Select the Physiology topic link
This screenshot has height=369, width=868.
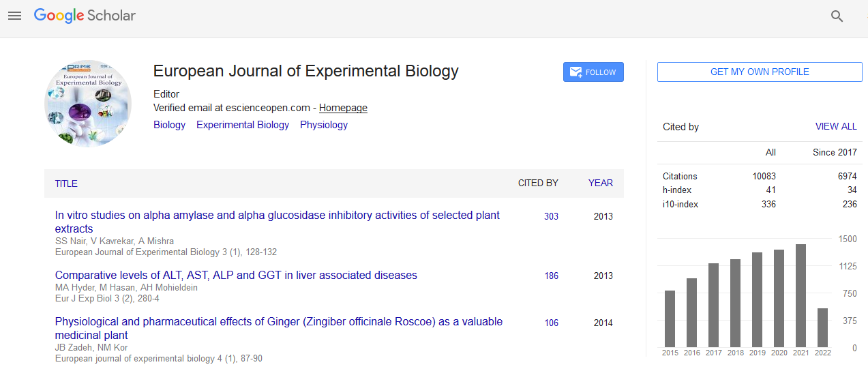click(323, 125)
